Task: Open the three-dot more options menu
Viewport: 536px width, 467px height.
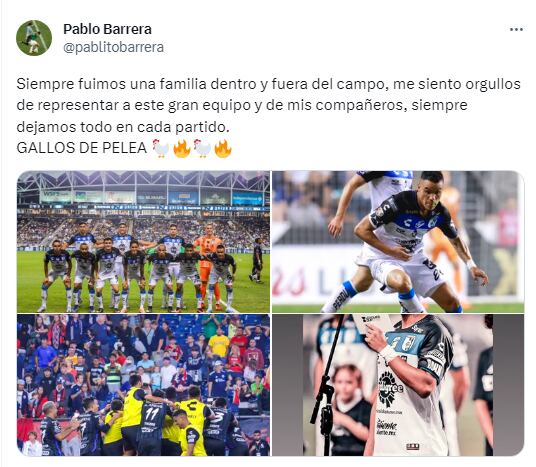Action: (x=516, y=30)
